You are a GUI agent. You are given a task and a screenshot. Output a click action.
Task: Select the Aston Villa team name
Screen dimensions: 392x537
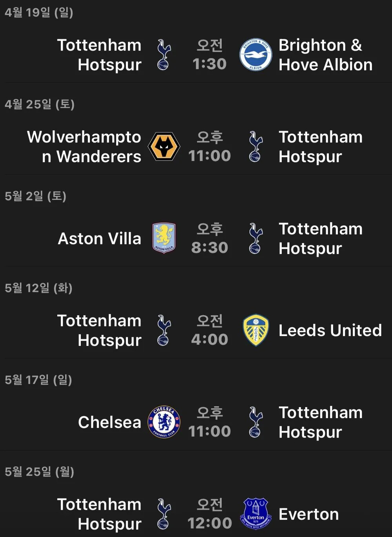99,239
